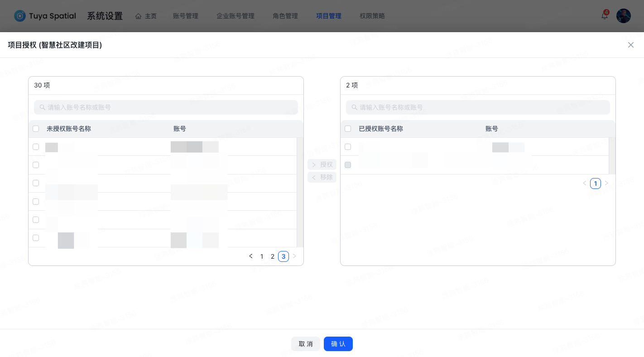Select page 3 of unauthorized list
The image size is (644, 357).
click(x=284, y=256)
